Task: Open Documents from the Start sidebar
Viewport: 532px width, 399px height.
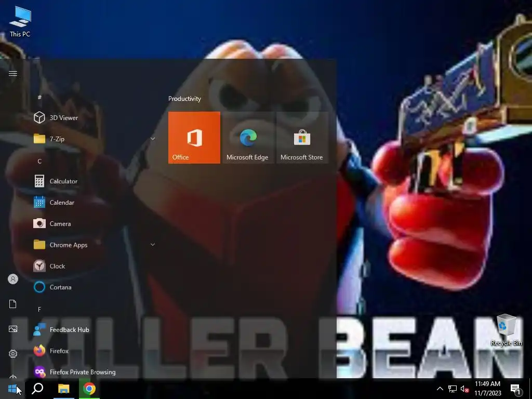Action: (13, 304)
